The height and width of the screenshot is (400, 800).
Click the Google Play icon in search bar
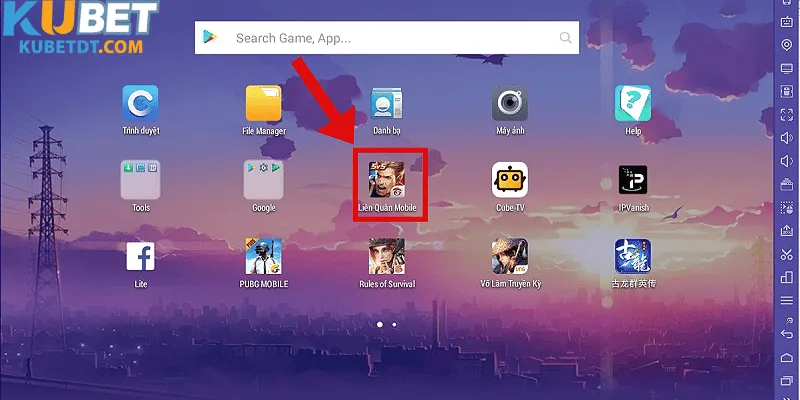[x=210, y=37]
